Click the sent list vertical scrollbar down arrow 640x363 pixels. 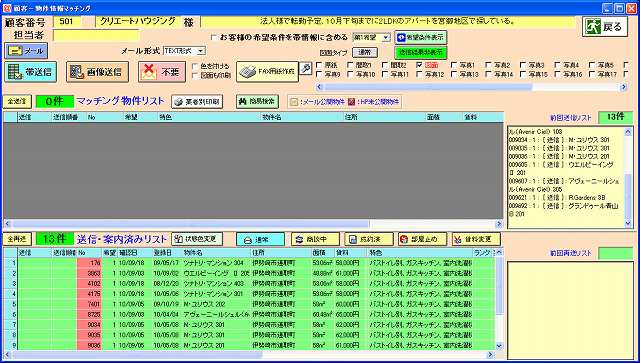(499, 346)
